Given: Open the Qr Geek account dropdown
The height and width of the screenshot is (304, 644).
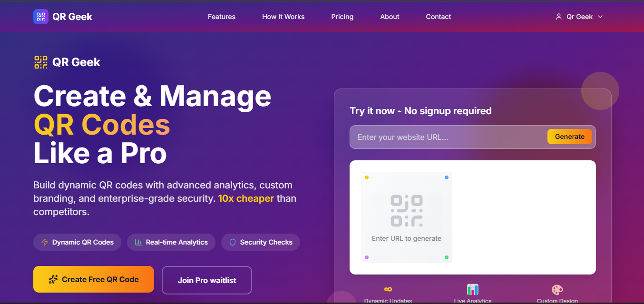Looking at the screenshot, I should coord(579,16).
